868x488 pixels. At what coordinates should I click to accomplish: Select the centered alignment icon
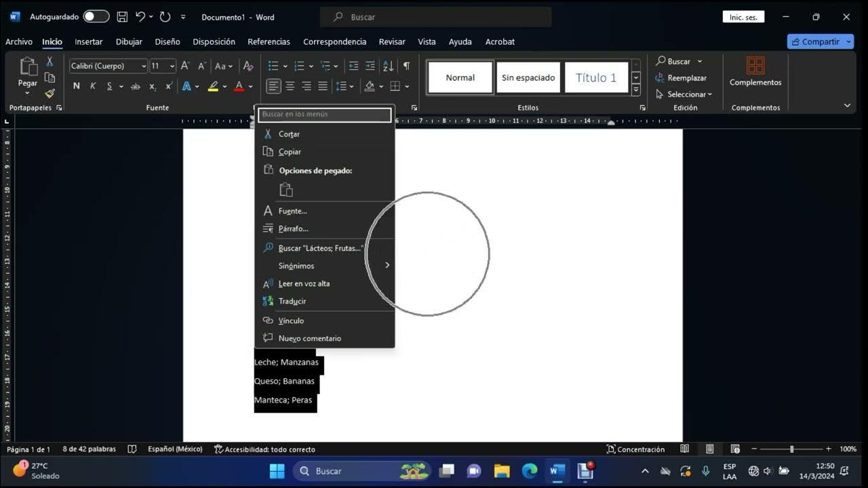click(x=290, y=86)
